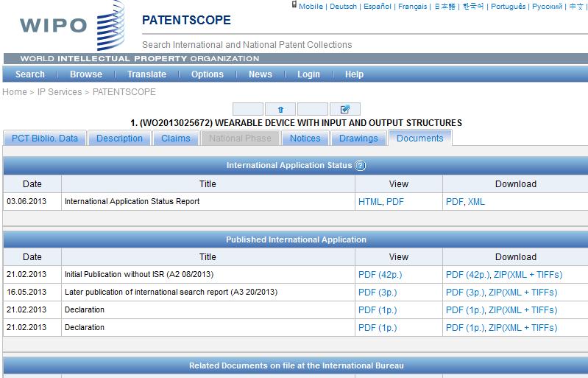The width and height of the screenshot is (588, 378).
Task: Open Help in the navigation bar
Action: tap(355, 74)
